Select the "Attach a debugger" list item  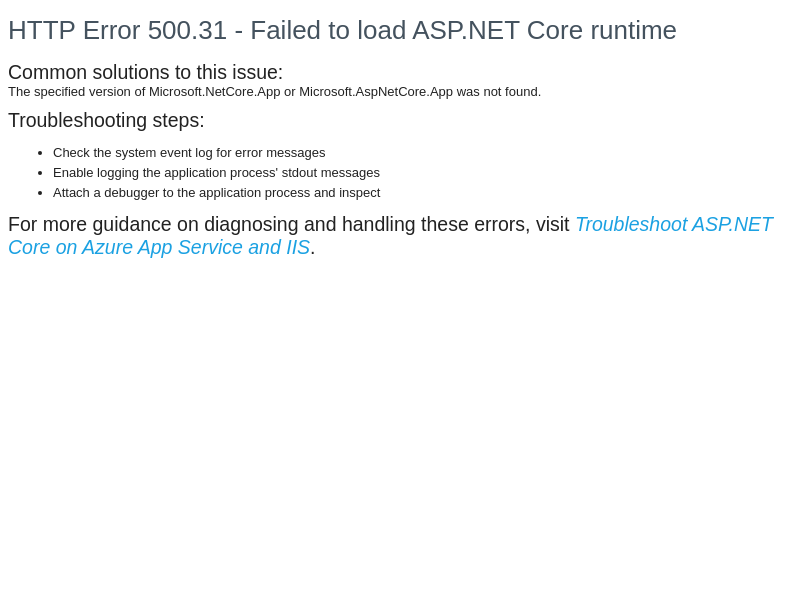pos(216,193)
